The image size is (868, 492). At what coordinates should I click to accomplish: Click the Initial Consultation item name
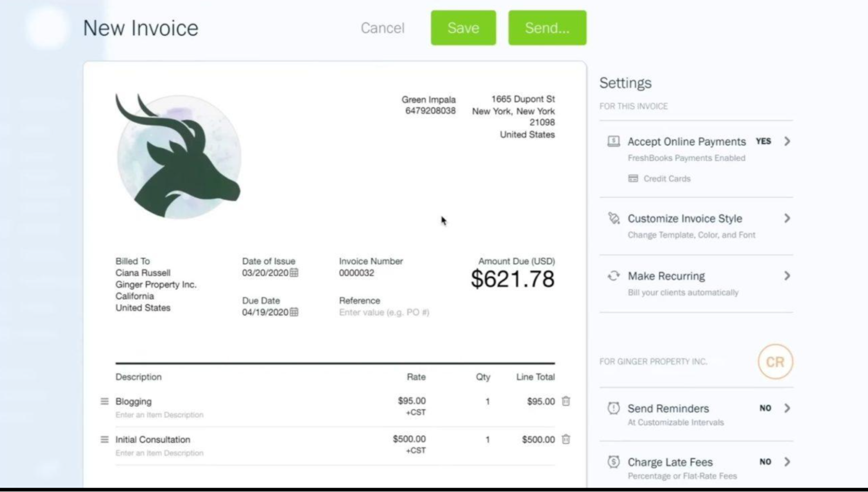153,439
